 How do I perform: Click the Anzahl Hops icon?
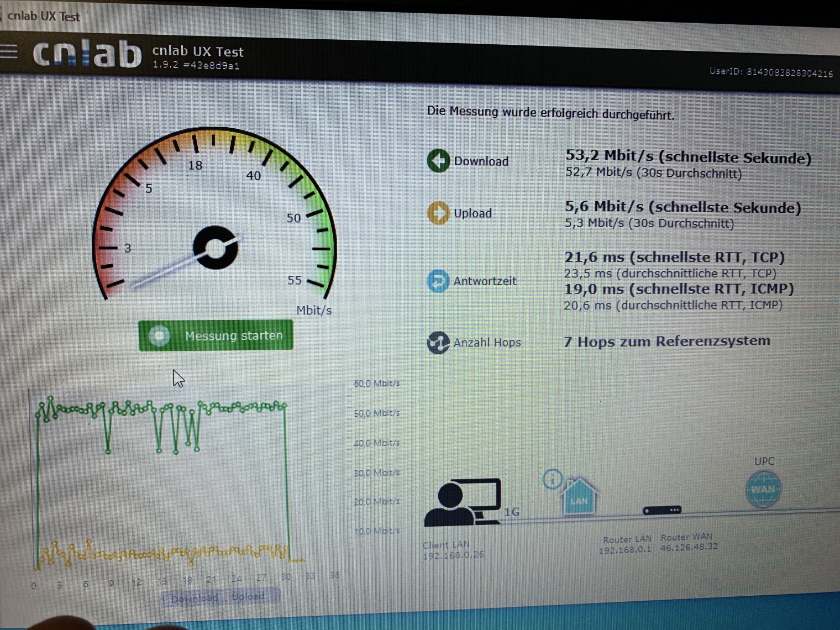(x=438, y=343)
